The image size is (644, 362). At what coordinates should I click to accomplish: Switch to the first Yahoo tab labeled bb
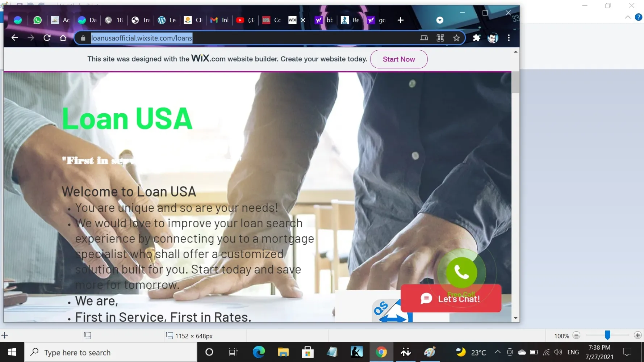click(324, 20)
